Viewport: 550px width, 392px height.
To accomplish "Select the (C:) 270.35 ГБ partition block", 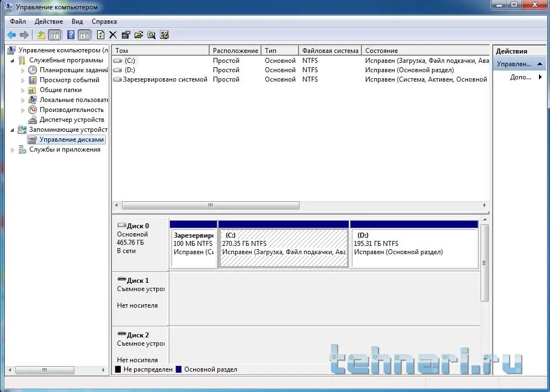I will point(284,248).
